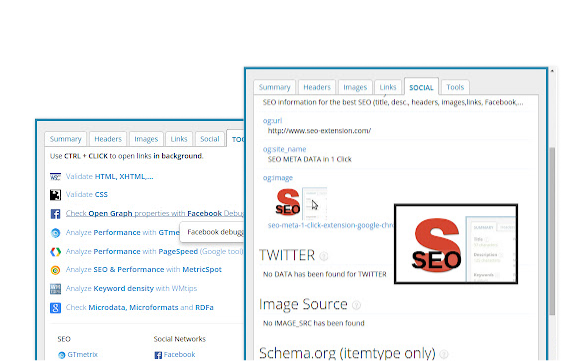Open Analyze Performance with GTmetrix link
Image resolution: width=579 pixels, height=361 pixels.
(x=123, y=233)
